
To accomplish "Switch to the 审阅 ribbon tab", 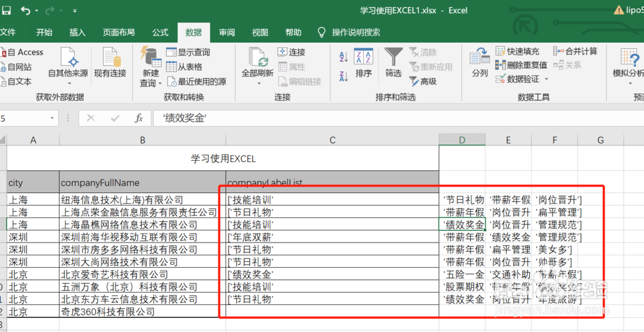I will point(227,32).
